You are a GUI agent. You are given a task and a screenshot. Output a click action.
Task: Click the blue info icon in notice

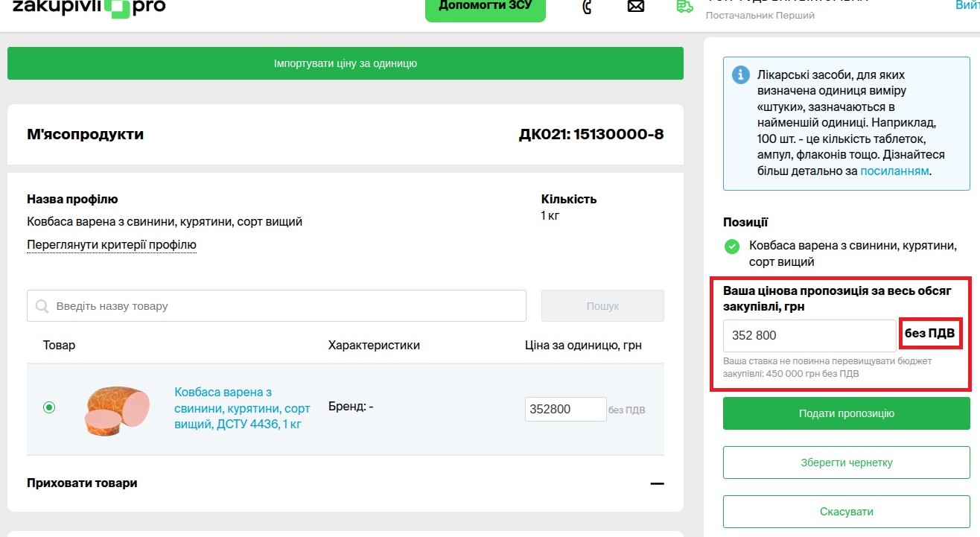(740, 75)
